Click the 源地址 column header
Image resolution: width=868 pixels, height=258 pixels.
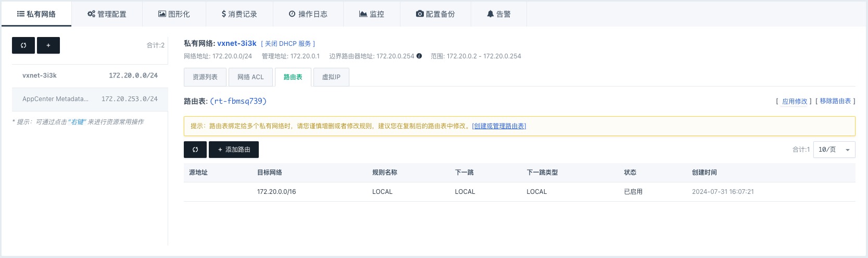198,173
